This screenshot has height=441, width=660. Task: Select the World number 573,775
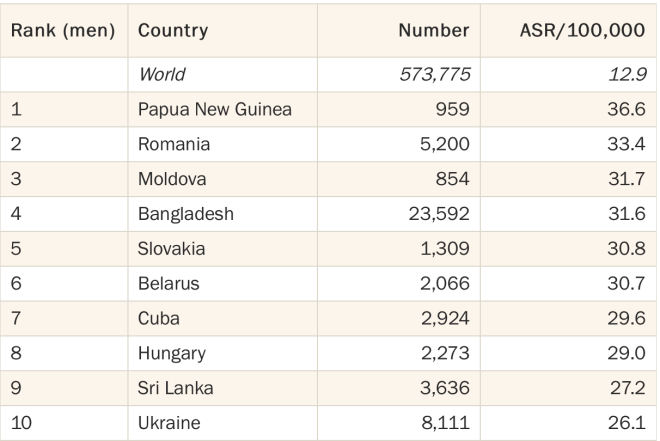[435, 74]
